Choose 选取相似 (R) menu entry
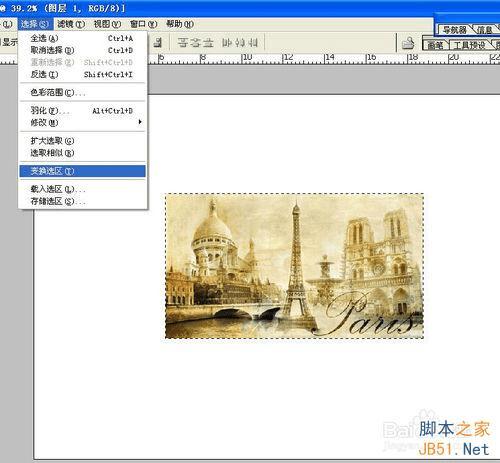The height and width of the screenshot is (463, 500). (82, 153)
